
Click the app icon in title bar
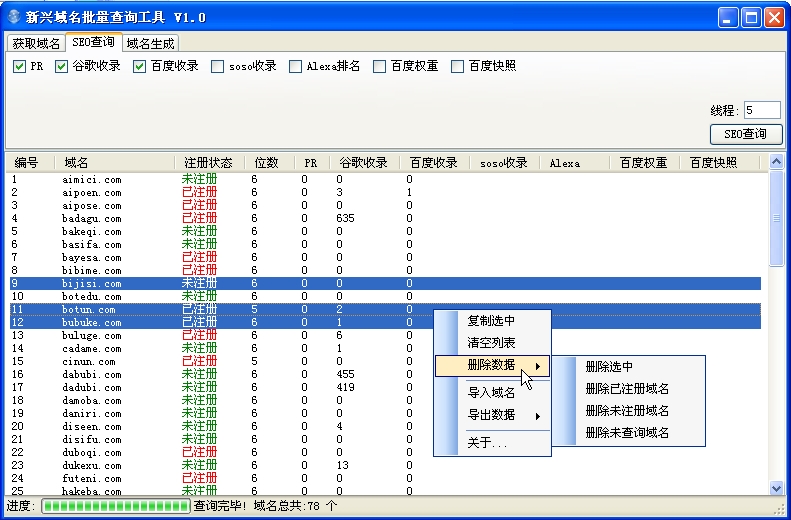[13, 17]
